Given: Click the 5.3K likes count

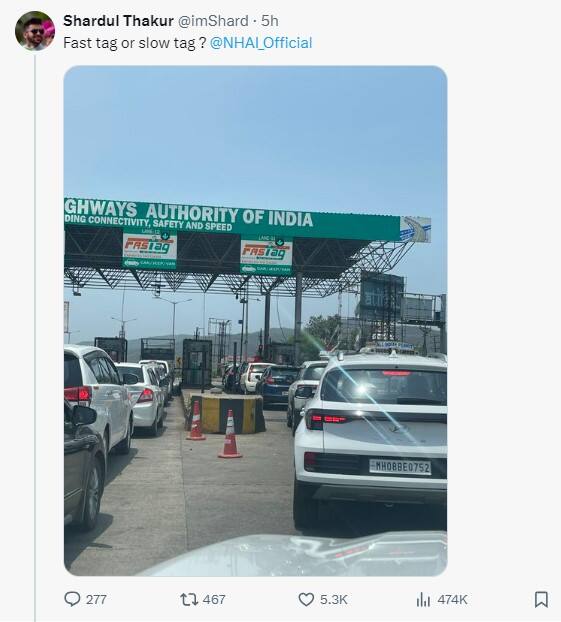Looking at the screenshot, I should point(334,599).
